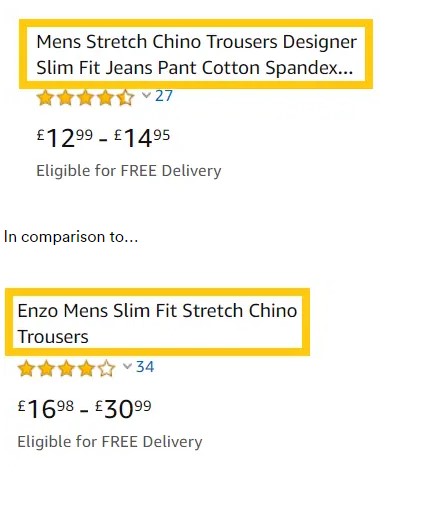Click the half-filled fifth star on top product
Image resolution: width=438 pixels, height=505 pixels.
[125, 98]
